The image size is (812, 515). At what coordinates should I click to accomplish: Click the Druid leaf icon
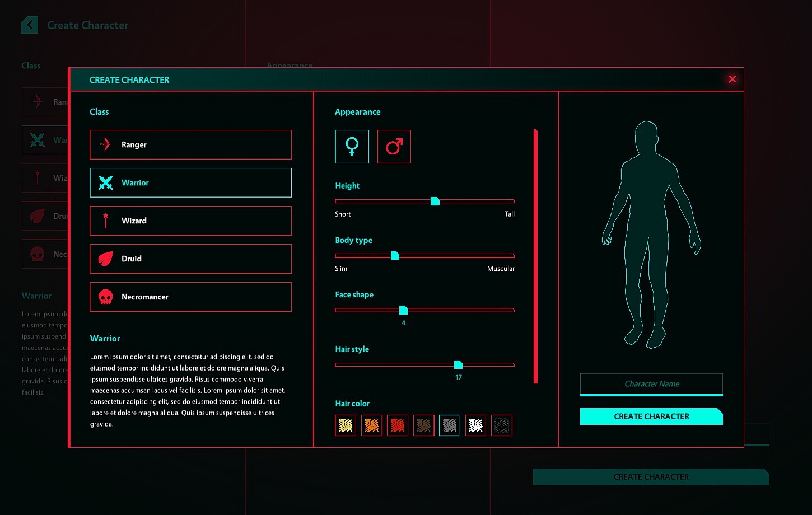tap(105, 259)
